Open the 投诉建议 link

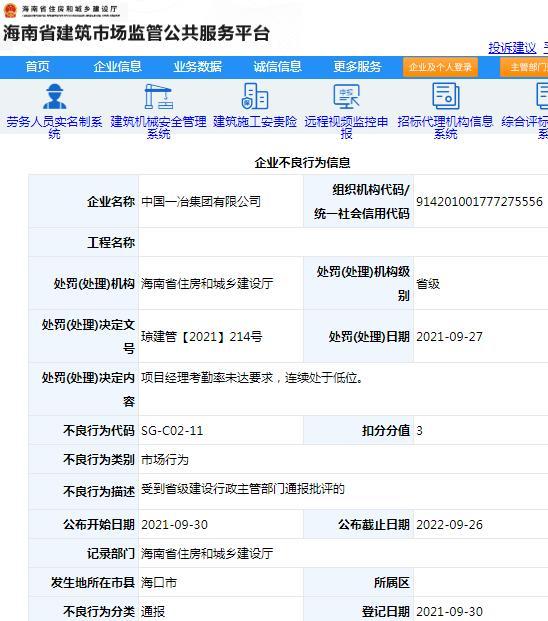point(512,48)
